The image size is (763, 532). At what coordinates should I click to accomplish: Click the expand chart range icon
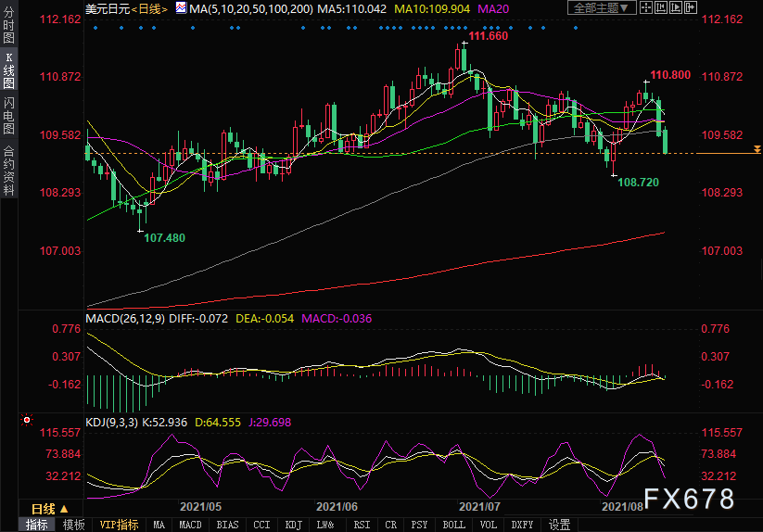click(676, 7)
